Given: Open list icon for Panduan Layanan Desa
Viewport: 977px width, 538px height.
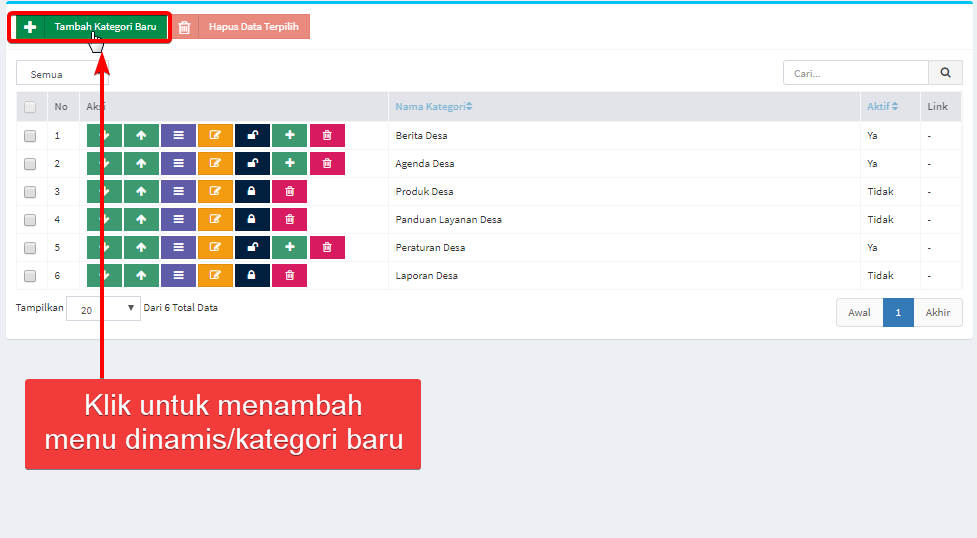Looking at the screenshot, I should 178,219.
